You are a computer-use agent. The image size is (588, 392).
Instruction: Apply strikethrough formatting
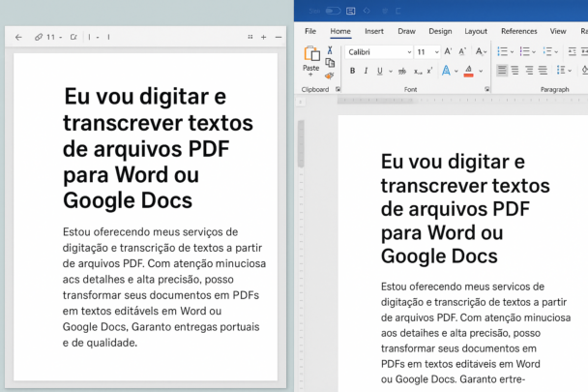tap(402, 71)
